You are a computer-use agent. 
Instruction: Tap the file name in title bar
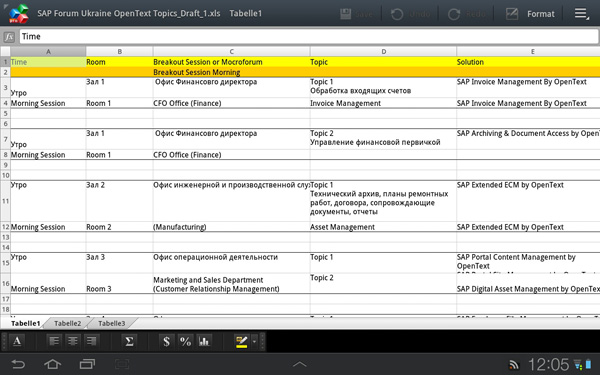pos(129,13)
